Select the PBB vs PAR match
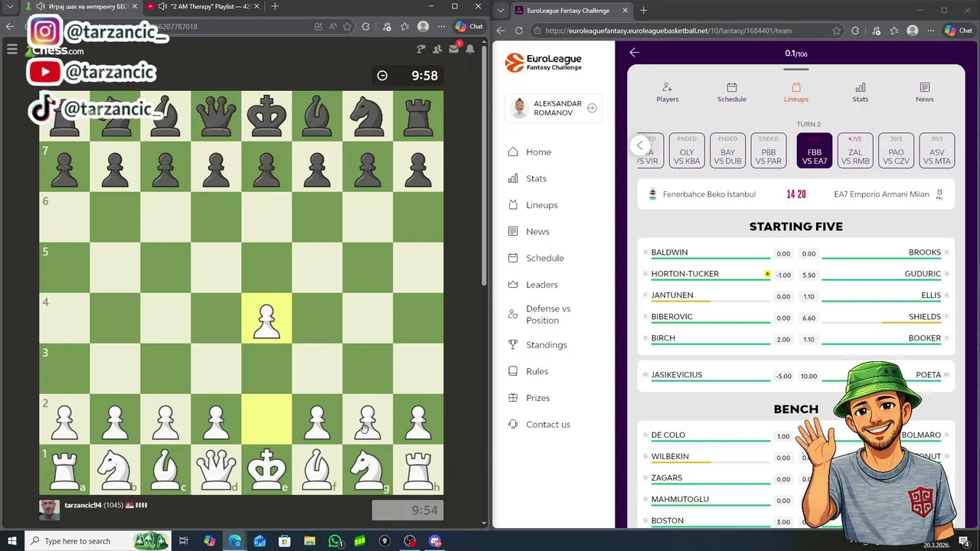This screenshot has height=551, width=980. click(768, 150)
